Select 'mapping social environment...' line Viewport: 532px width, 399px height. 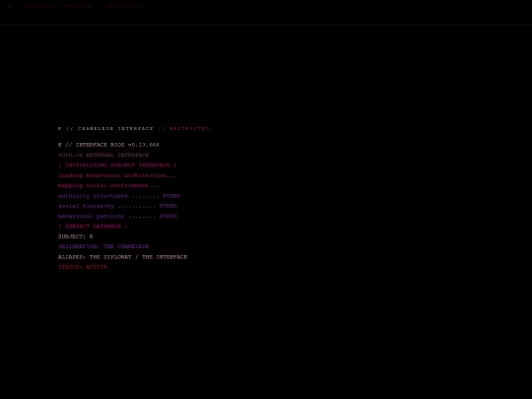click(108, 185)
